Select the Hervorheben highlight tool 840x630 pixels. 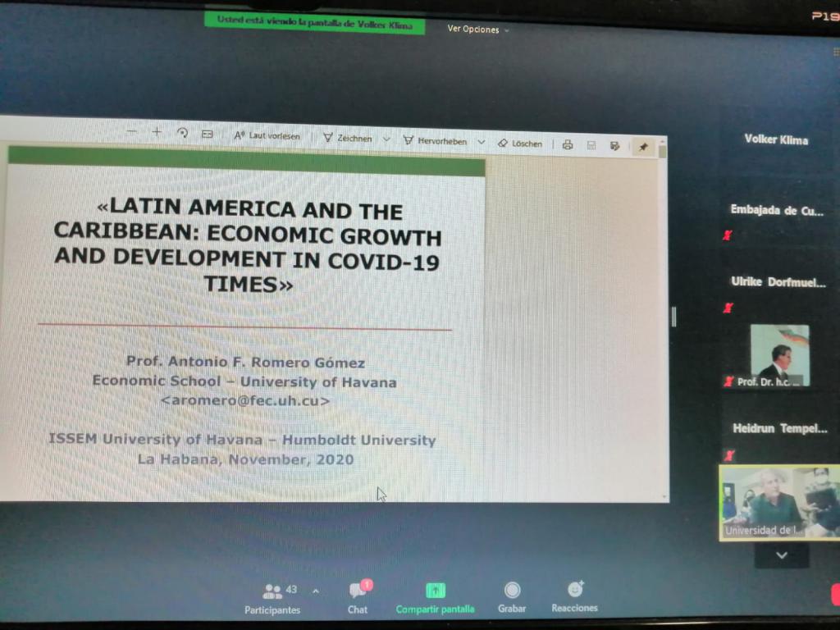[436, 141]
